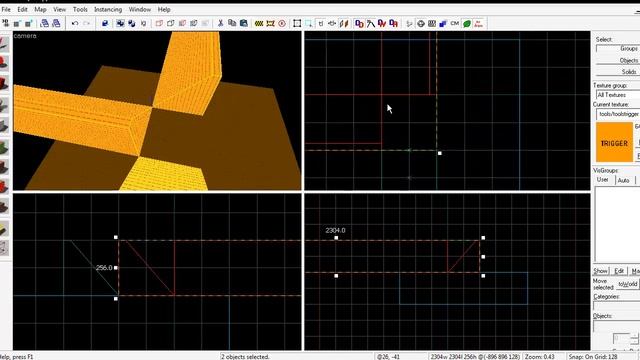Screen dimensions: 640x360
Task: Switch to the User VisGroups tab
Action: point(602,180)
